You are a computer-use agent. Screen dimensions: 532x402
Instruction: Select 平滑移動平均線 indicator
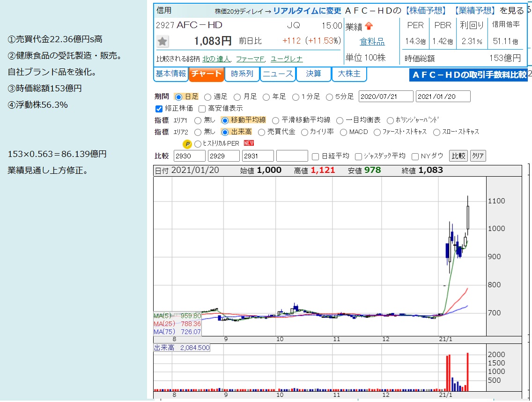coord(275,120)
